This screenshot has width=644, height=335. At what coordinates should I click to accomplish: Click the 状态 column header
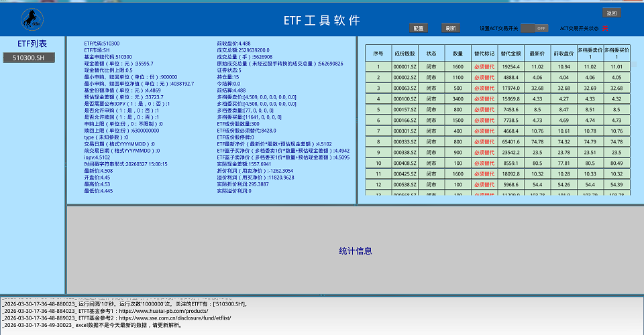(x=431, y=54)
